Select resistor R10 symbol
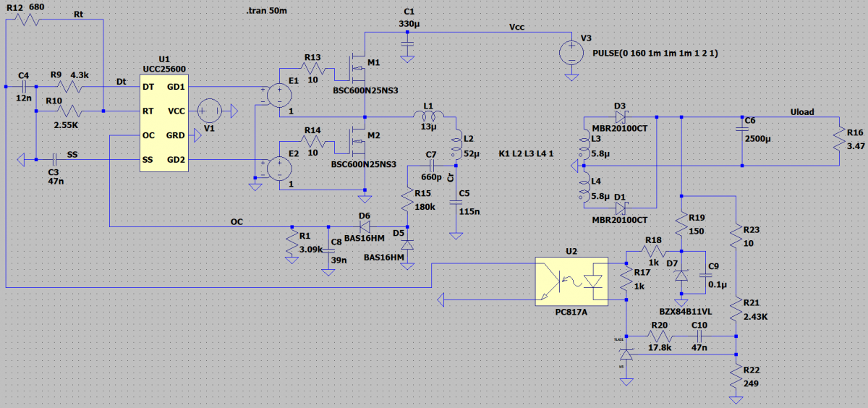This screenshot has width=868, height=408. 69,111
